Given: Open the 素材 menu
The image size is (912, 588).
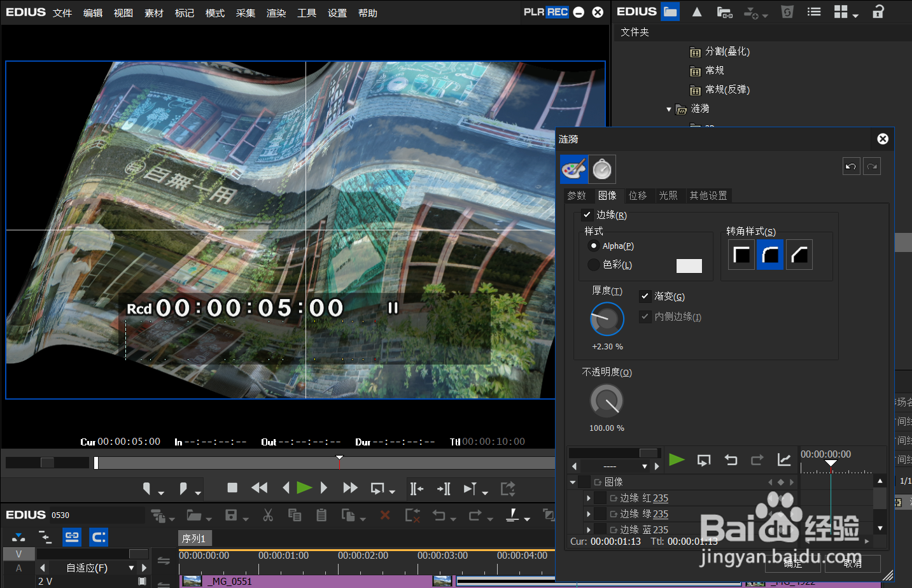Looking at the screenshot, I should point(154,13).
